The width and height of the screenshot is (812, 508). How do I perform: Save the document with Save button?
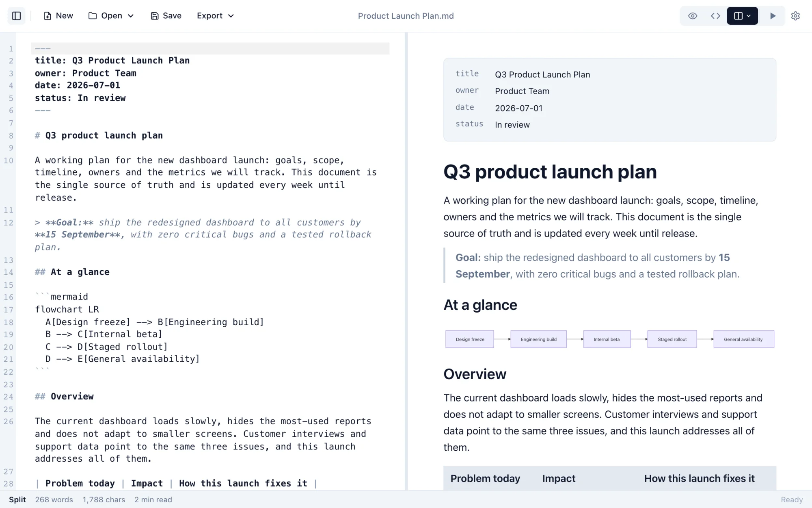pyautogui.click(x=166, y=16)
